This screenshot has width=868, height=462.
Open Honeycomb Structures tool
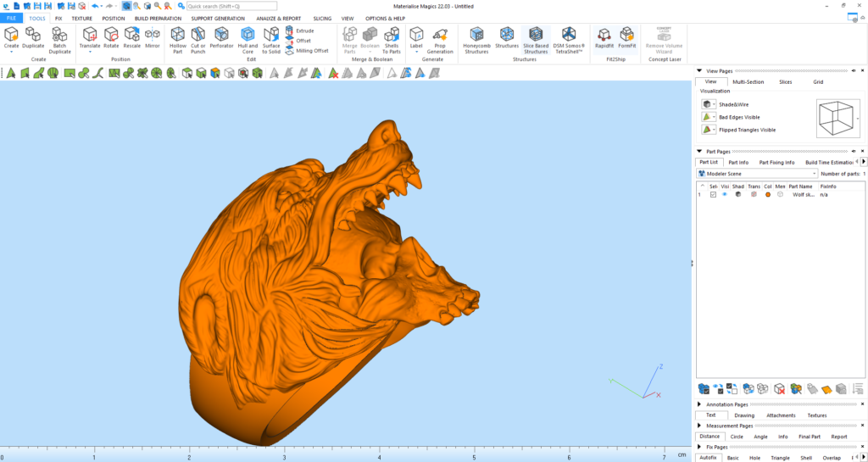click(x=476, y=41)
